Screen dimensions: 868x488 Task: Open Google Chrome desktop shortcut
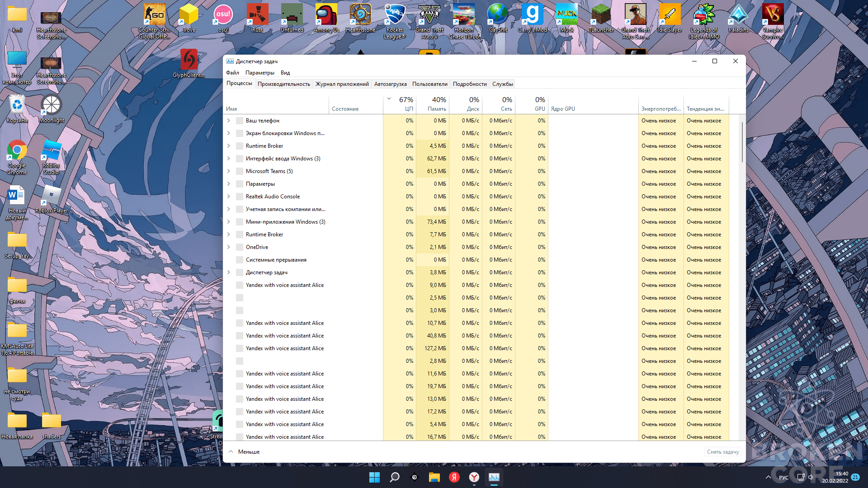[x=17, y=157]
